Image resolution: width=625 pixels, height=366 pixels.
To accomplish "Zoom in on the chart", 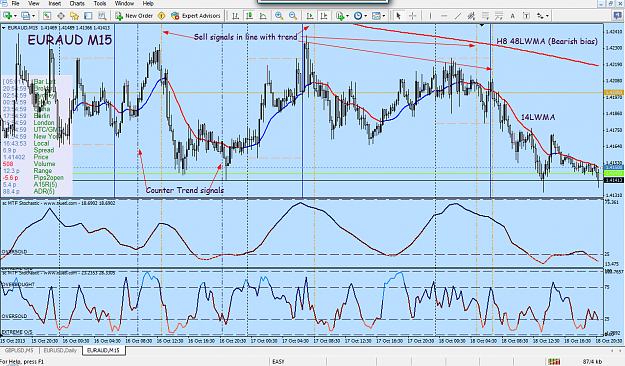I will point(279,16).
